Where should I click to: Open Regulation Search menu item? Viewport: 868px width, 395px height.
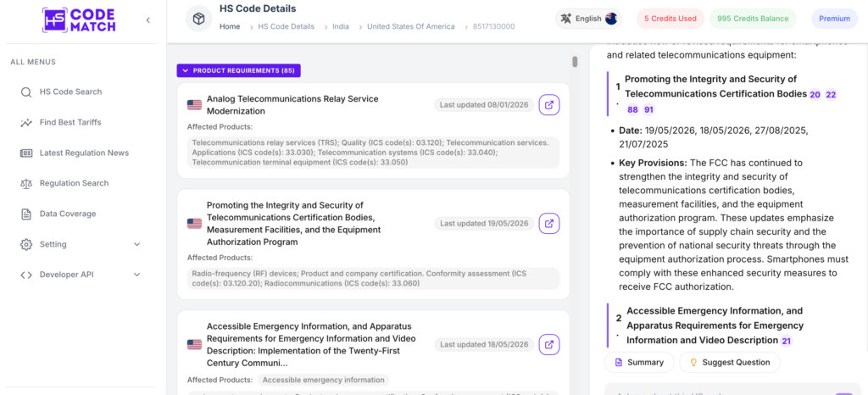75,183
